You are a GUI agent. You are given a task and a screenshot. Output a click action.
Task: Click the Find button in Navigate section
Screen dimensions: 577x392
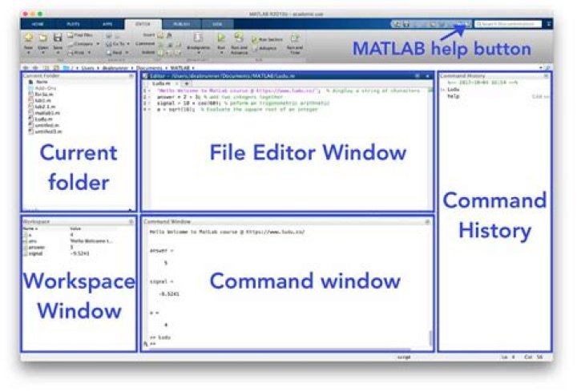coord(115,53)
